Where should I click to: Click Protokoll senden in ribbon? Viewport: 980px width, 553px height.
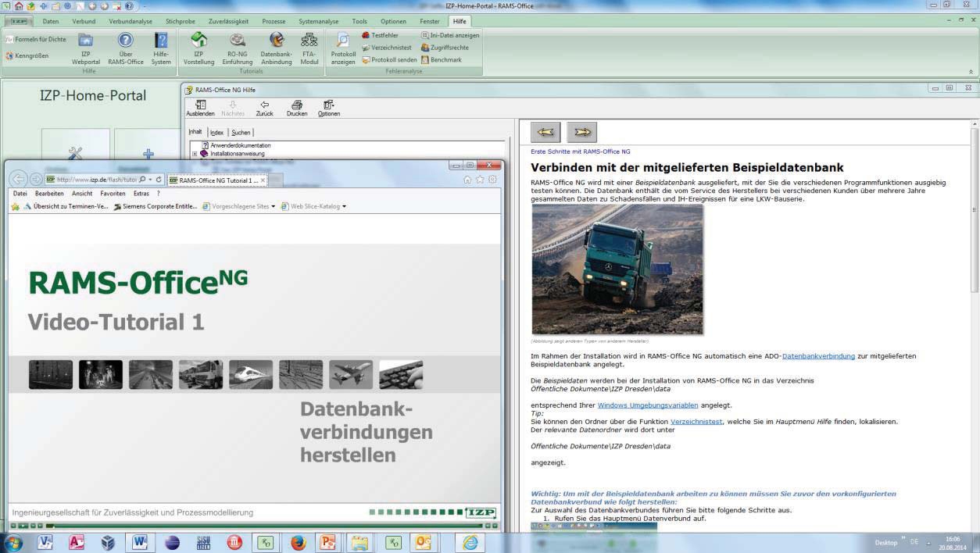tap(389, 60)
